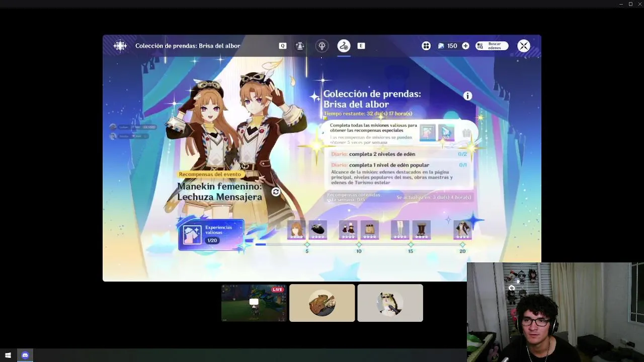Select the outfit top reward at milestone 10
The height and width of the screenshot is (362, 644).
tap(348, 230)
